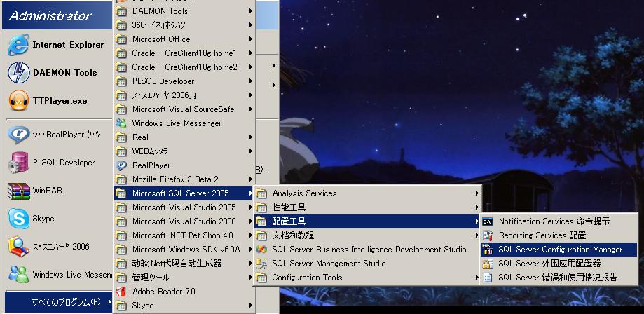Launch TTPlayer.exe icon
This screenshot has width=644, height=314.
point(18,101)
